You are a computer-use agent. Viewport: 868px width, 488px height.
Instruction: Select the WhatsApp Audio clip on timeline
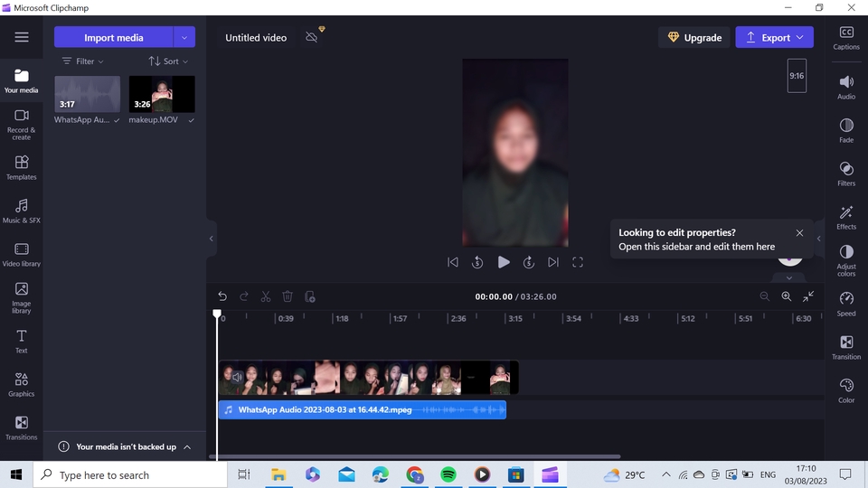click(362, 410)
